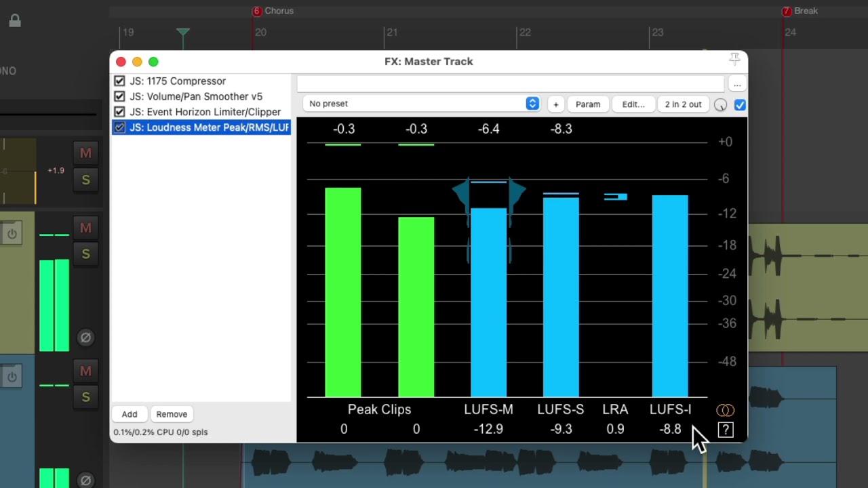This screenshot has width=868, height=488.
Task: Click the question mark help icon in meter
Action: [x=726, y=429]
